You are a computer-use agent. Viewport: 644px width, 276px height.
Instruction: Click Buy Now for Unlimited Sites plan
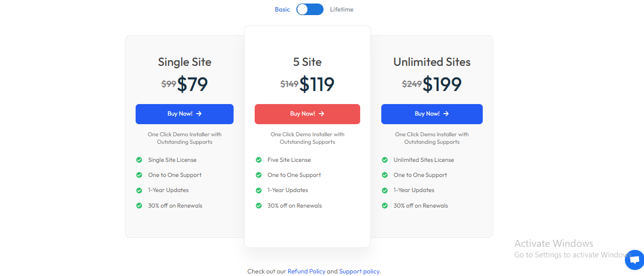(432, 114)
